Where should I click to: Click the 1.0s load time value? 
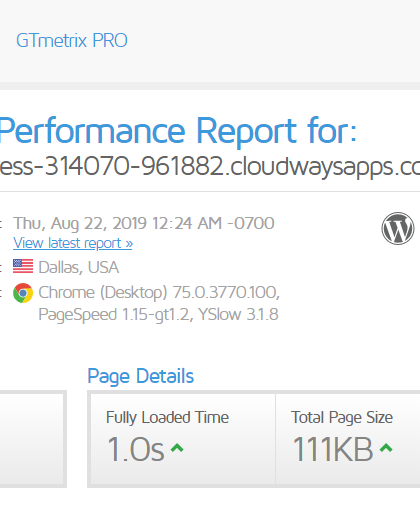click(x=136, y=449)
